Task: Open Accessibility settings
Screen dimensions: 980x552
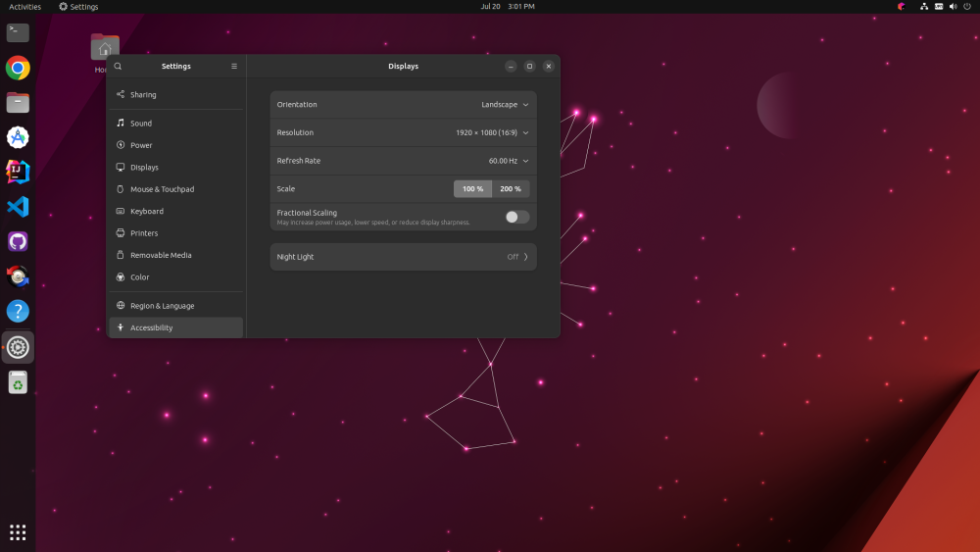Action: pos(176,327)
